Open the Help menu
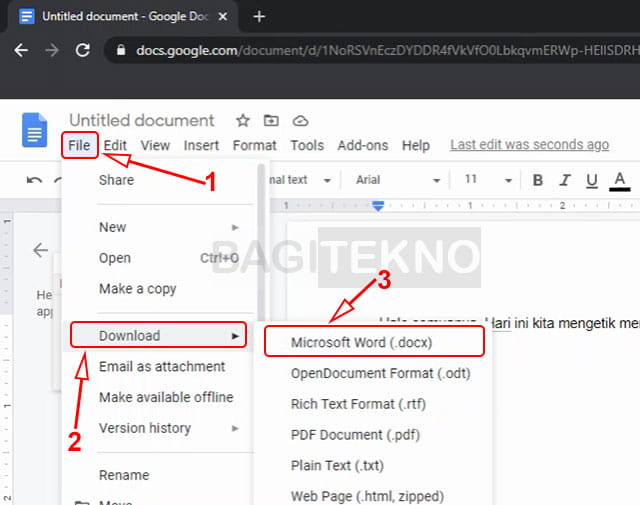Image resolution: width=640 pixels, height=505 pixels. pos(416,145)
